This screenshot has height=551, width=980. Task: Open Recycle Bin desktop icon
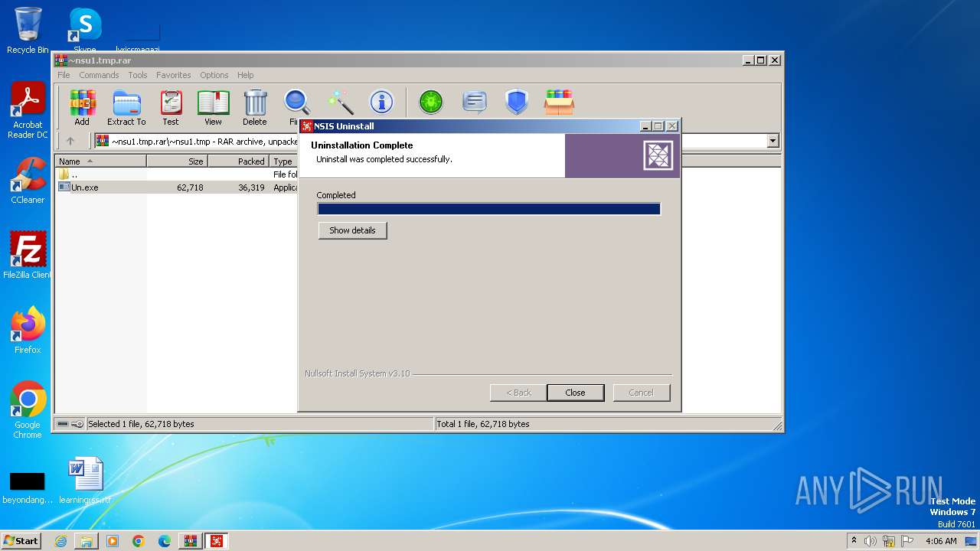point(28,31)
